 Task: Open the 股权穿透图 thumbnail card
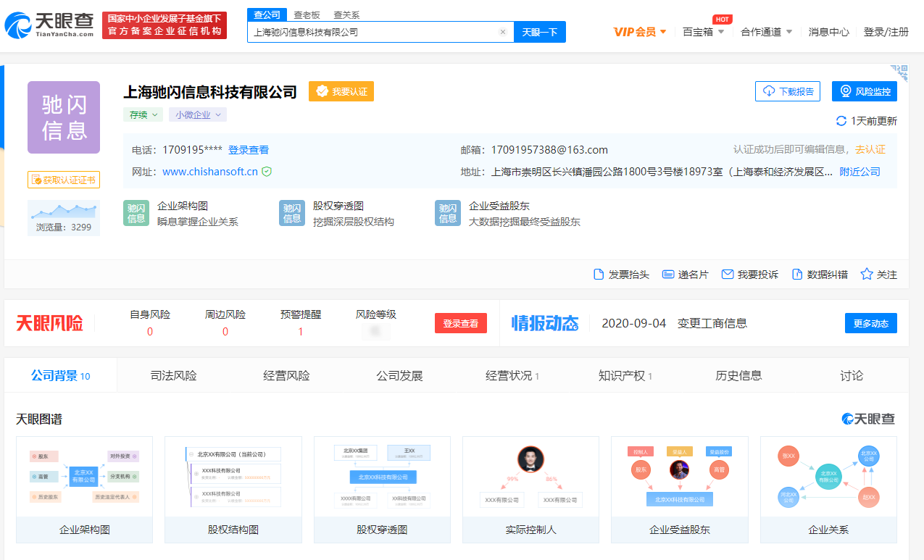coord(382,490)
